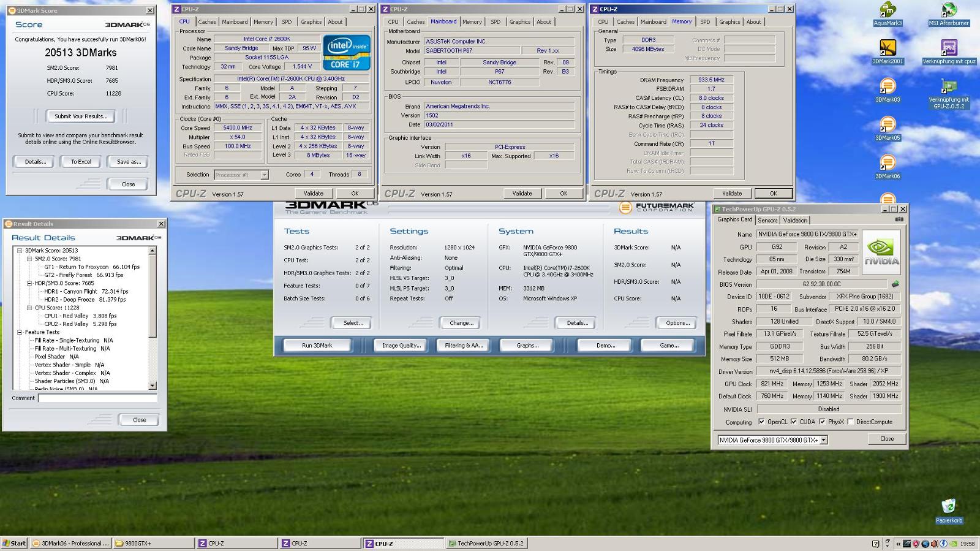Select the 3DMark03 desktop shortcut
The image size is (980, 551).
pyautogui.click(x=888, y=90)
